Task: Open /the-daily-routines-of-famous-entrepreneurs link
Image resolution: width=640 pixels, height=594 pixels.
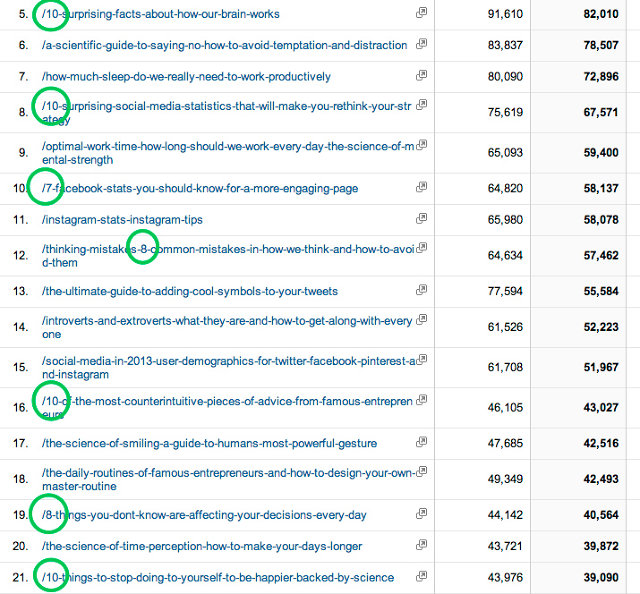Action: [229, 479]
